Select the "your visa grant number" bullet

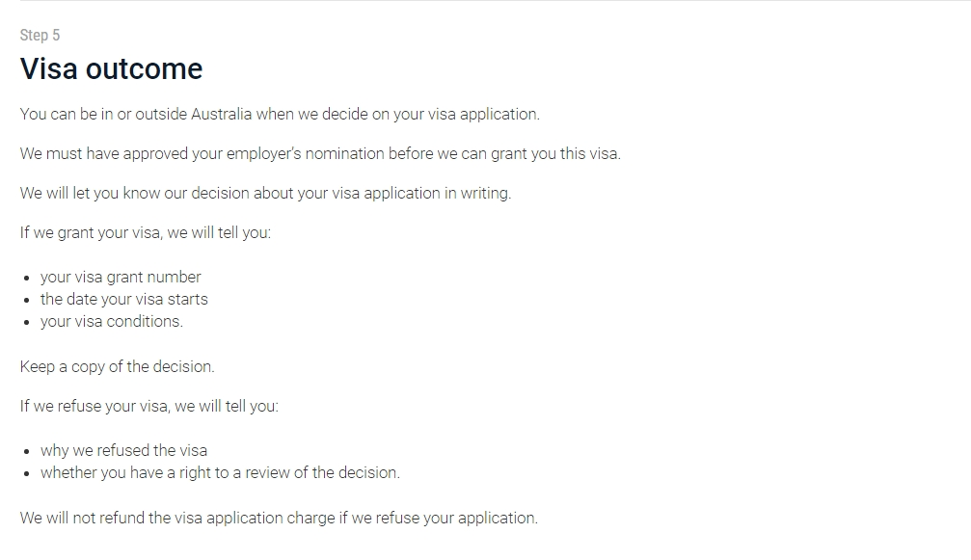[x=121, y=277]
